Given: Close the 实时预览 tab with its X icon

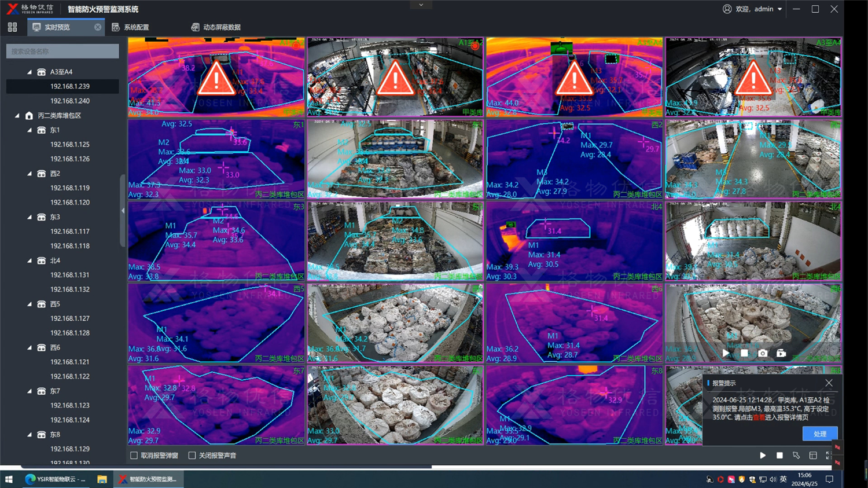Looking at the screenshot, I should click(98, 27).
